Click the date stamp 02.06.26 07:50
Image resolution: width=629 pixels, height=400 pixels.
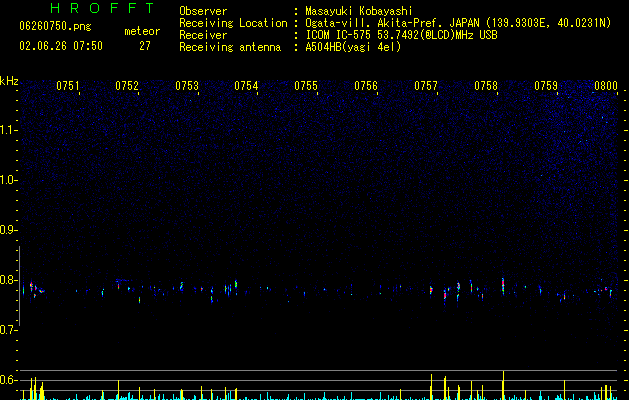click(x=61, y=46)
